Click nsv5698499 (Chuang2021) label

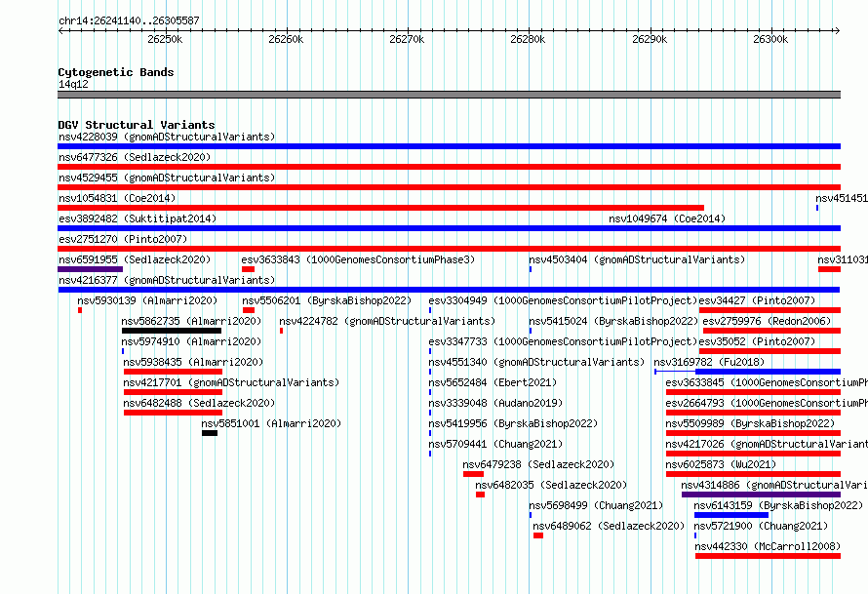(x=596, y=505)
